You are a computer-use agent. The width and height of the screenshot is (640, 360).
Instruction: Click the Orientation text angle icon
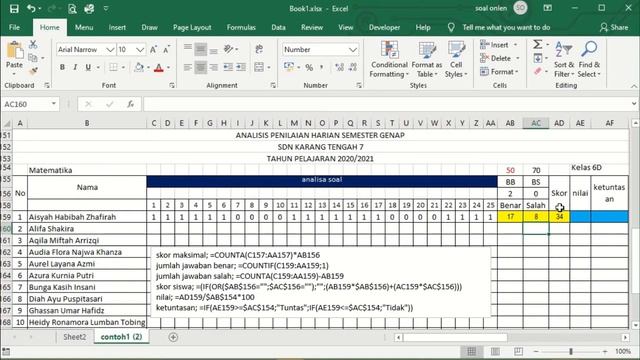pos(229,49)
